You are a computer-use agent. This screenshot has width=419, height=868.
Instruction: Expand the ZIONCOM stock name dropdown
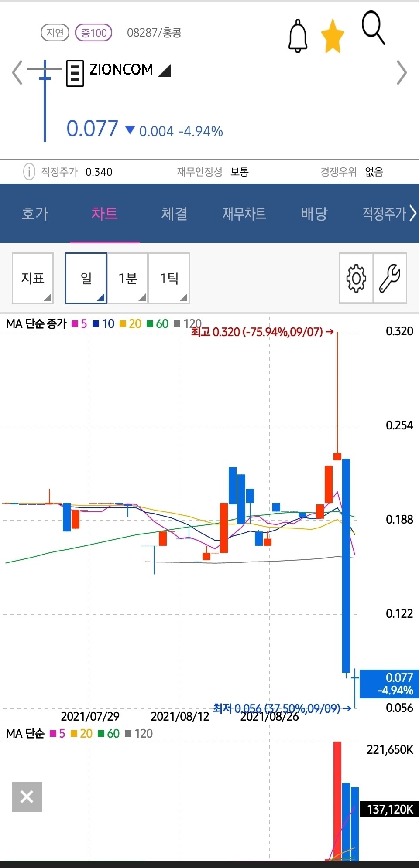[165, 71]
